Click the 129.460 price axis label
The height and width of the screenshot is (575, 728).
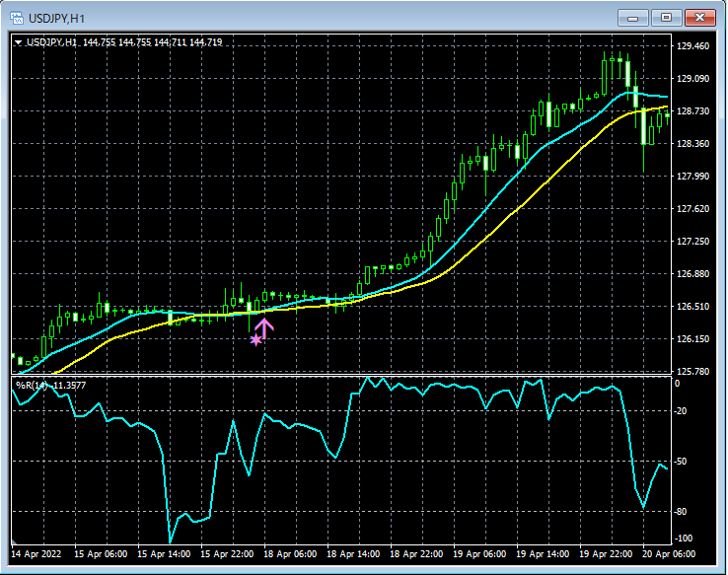point(692,46)
